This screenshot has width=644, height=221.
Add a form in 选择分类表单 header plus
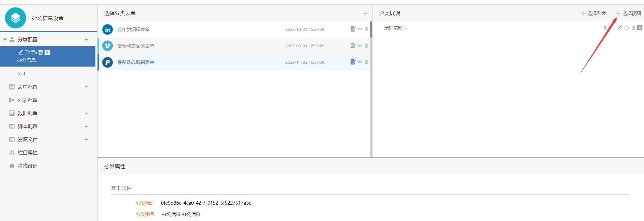tap(365, 13)
